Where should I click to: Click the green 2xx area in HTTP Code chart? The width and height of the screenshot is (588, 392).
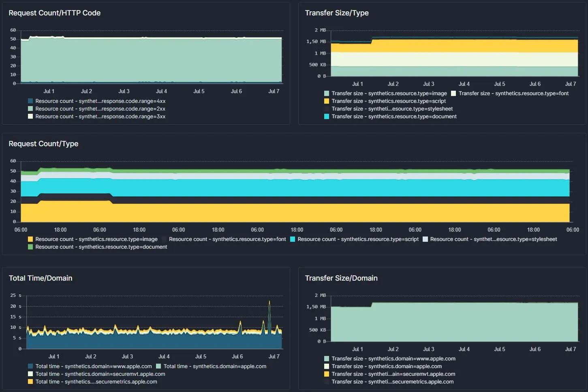(151, 61)
